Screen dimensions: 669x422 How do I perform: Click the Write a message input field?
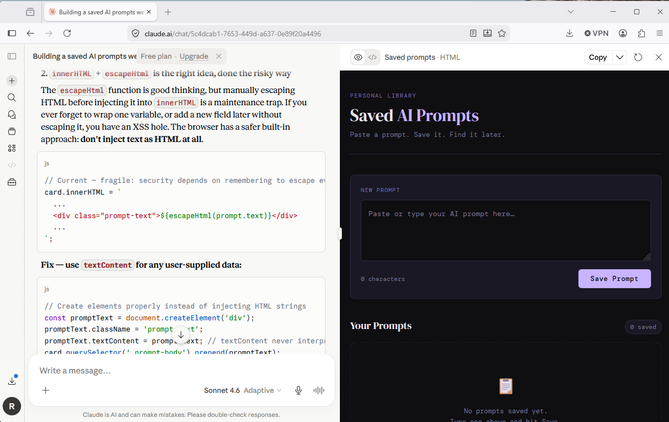click(181, 371)
